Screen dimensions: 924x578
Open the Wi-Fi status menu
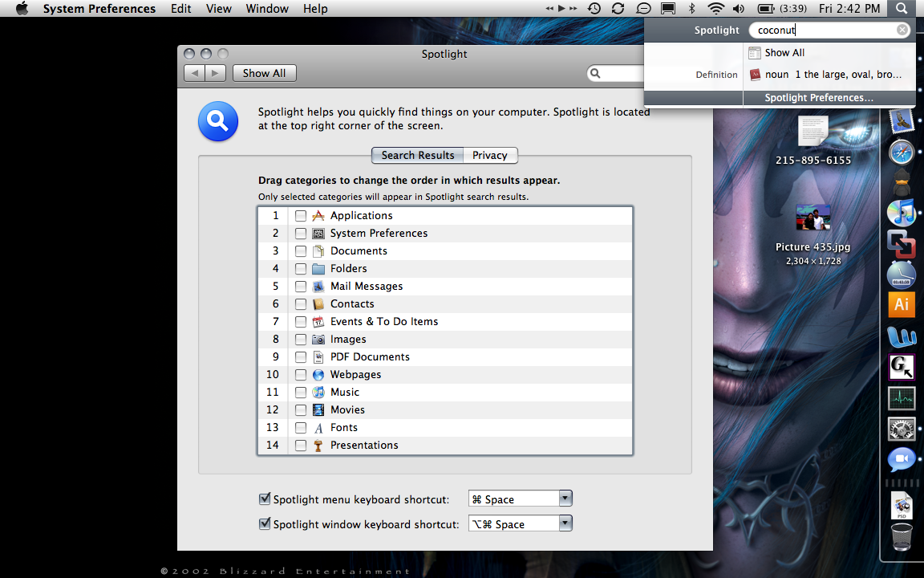coord(716,8)
